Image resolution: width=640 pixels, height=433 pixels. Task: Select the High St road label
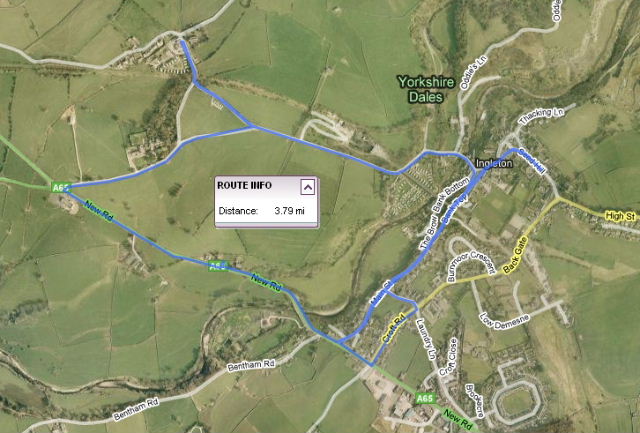tap(620, 216)
